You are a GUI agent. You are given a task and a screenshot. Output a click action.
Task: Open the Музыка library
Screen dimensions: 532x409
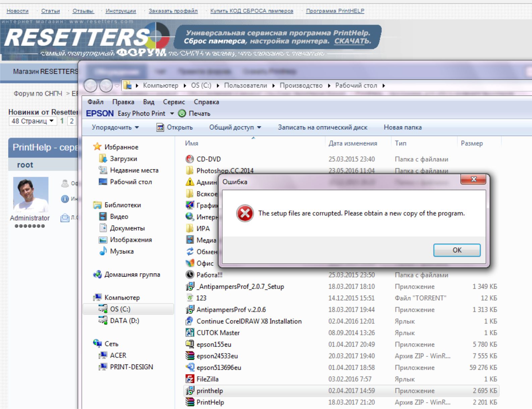[x=122, y=251]
